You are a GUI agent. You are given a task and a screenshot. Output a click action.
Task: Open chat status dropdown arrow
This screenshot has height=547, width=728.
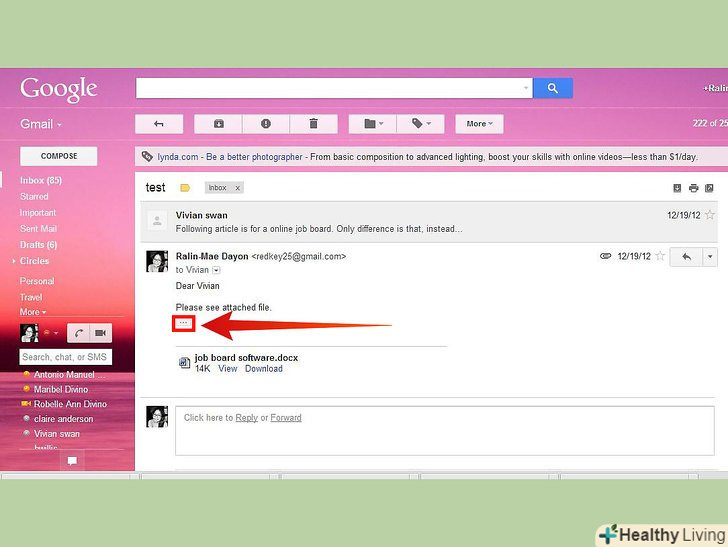[56, 333]
